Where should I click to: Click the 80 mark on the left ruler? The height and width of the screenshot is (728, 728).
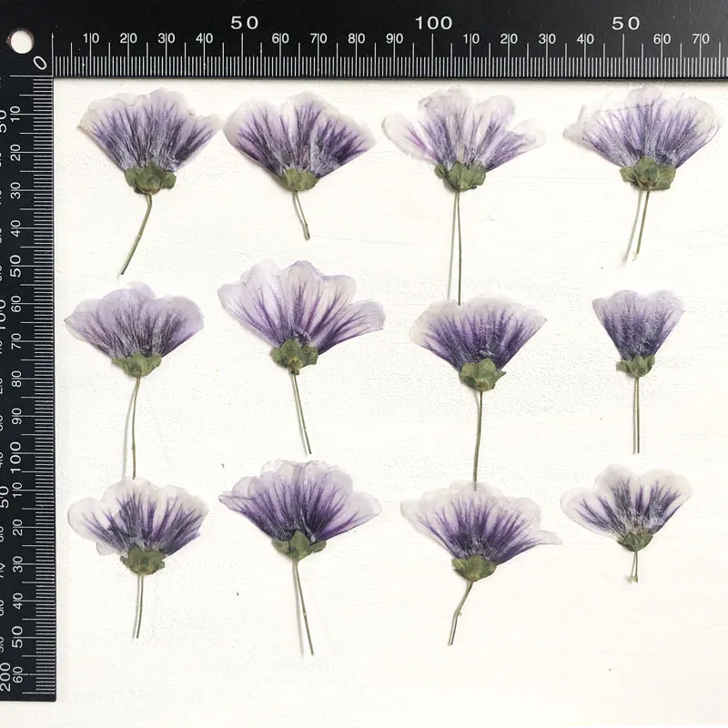pos(15,379)
